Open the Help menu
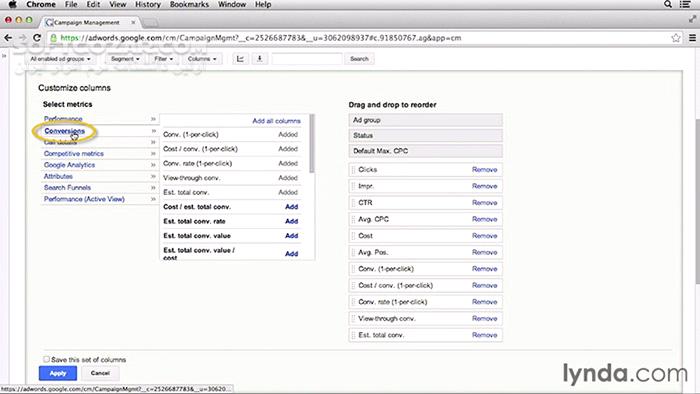The width and height of the screenshot is (700, 394). 263,4
